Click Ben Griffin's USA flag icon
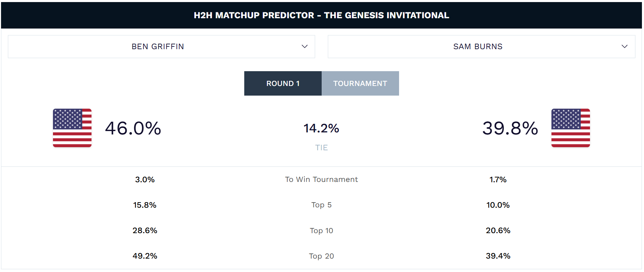This screenshot has height=272, width=644. click(72, 128)
